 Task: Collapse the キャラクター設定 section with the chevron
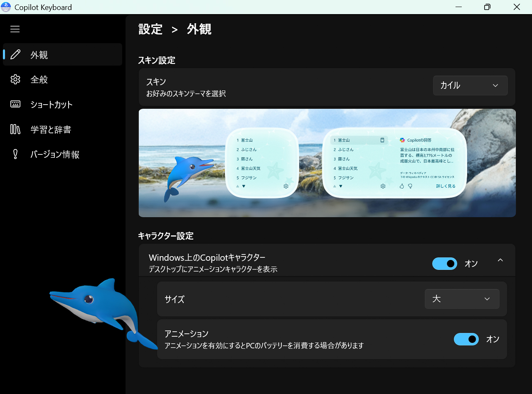coord(500,260)
